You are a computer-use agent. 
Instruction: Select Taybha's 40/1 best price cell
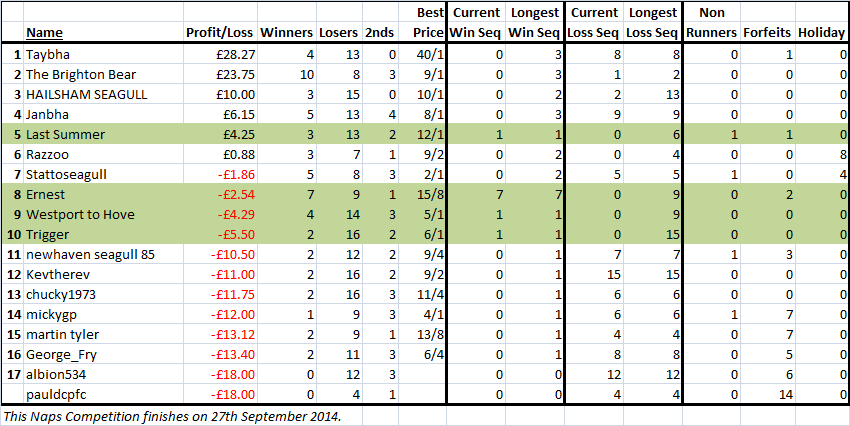pos(422,54)
